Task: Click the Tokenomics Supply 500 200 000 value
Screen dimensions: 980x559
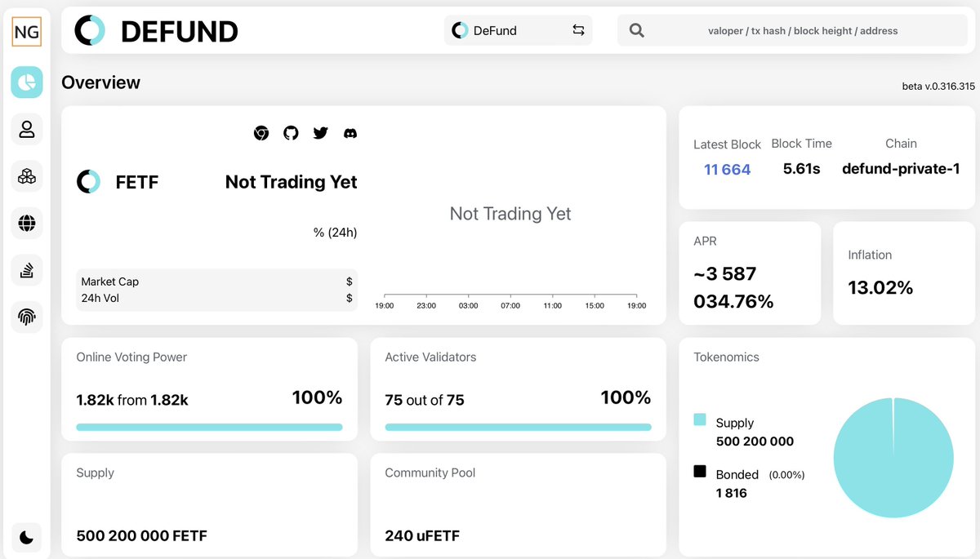Action: coord(755,441)
